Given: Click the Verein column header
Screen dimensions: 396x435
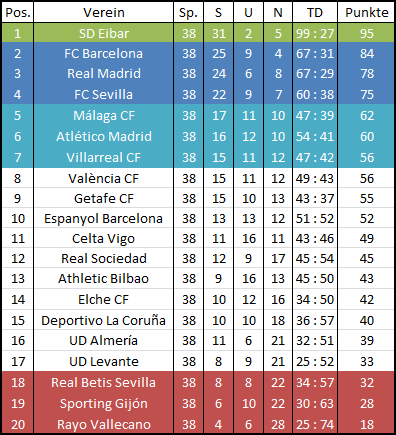Looking at the screenshot, I should pyautogui.click(x=103, y=13).
